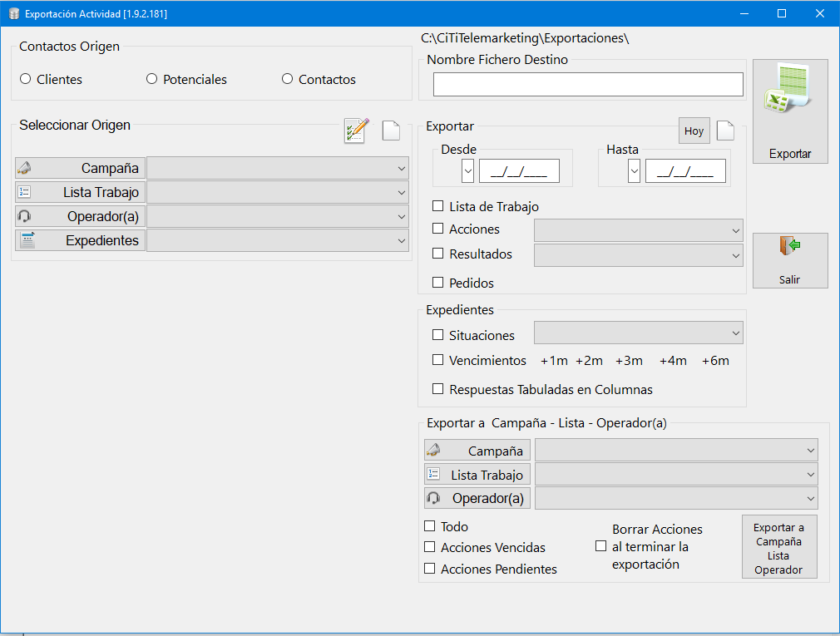The width and height of the screenshot is (840, 636).
Task: Click the Nombre Fichero Destino text field
Action: (x=588, y=84)
